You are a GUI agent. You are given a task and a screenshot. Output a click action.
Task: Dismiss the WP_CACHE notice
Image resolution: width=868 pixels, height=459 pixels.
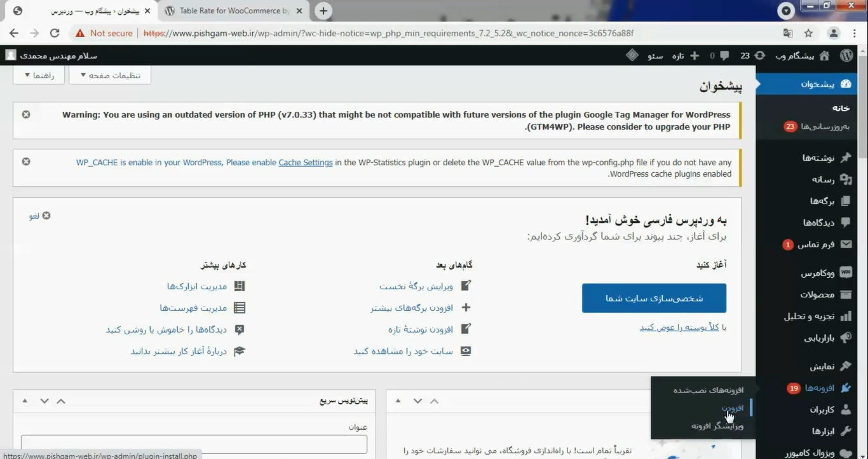coord(26,161)
